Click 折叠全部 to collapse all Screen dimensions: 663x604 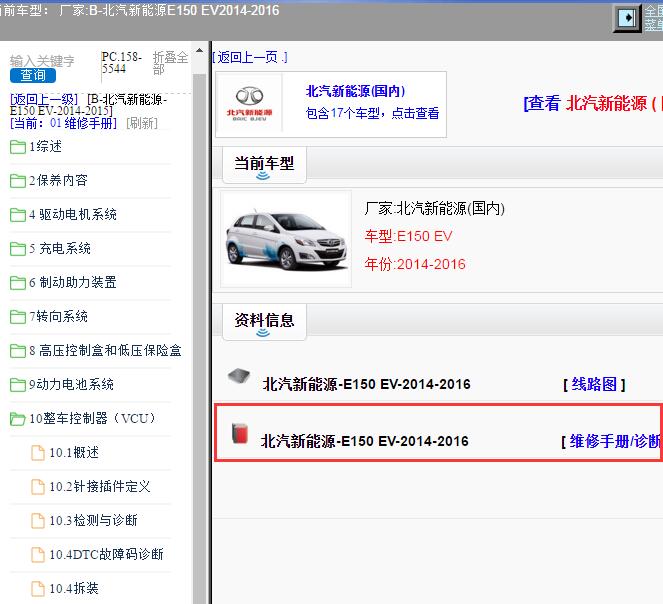tap(170, 63)
